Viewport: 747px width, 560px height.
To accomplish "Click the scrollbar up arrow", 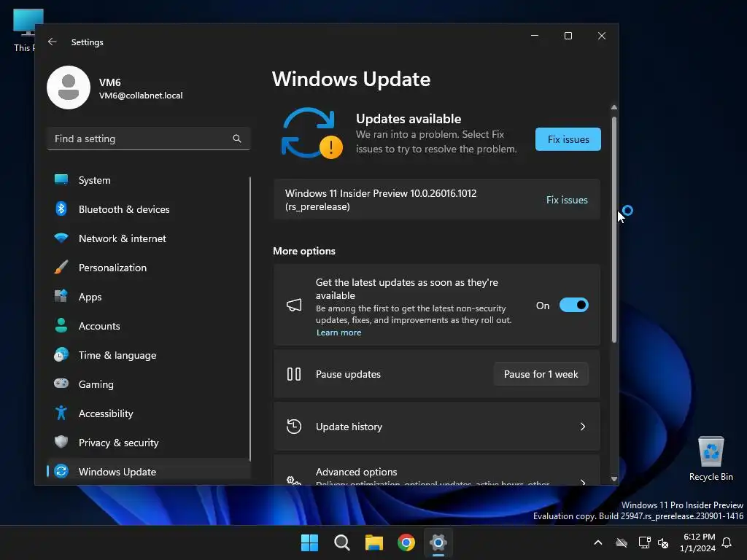I will (x=614, y=108).
